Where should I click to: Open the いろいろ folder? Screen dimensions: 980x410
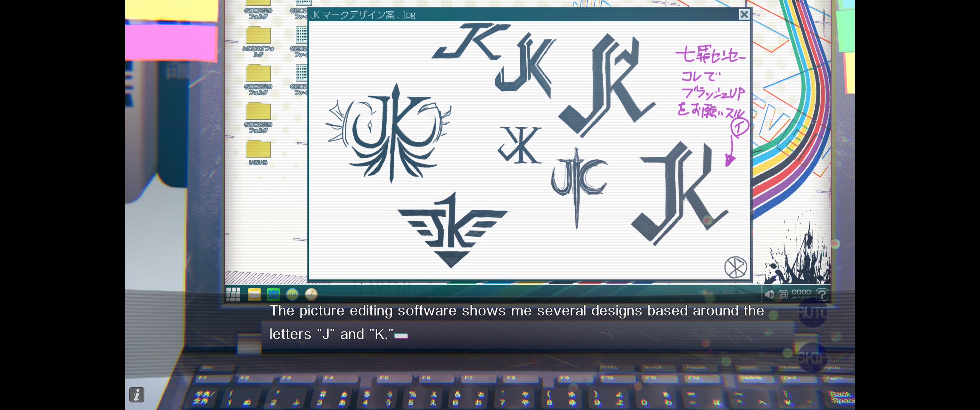[x=258, y=150]
